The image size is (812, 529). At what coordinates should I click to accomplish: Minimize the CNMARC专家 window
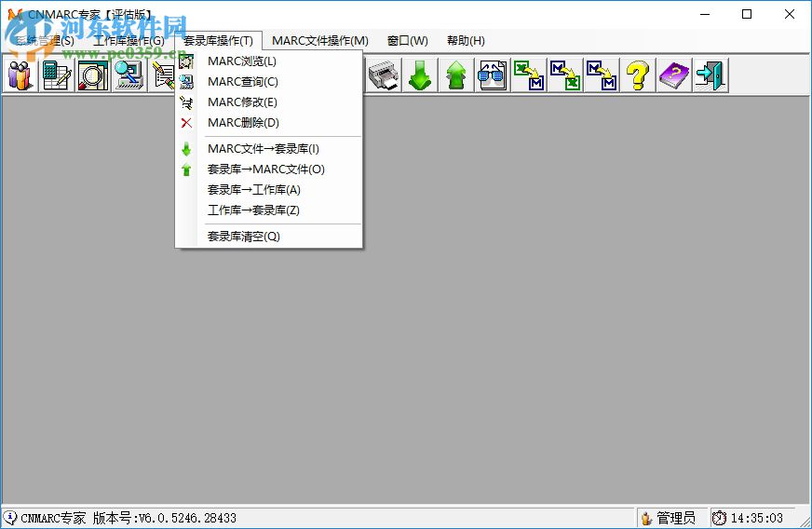[705, 14]
